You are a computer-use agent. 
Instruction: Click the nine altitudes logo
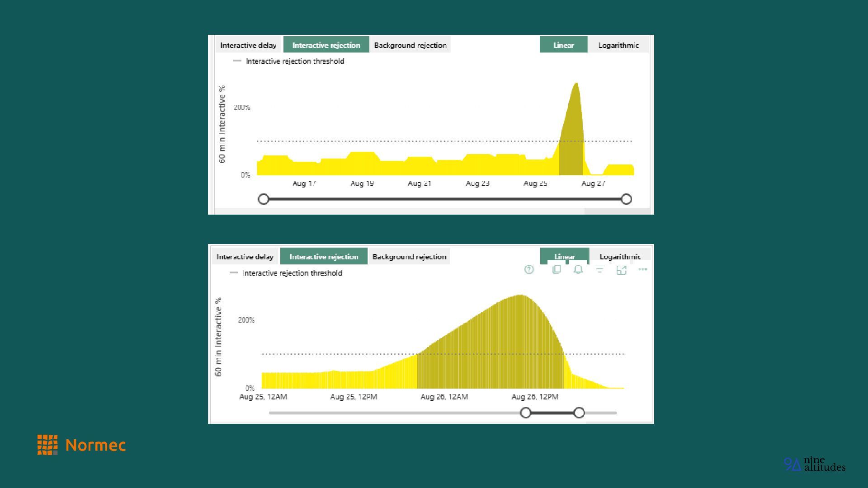(814, 464)
